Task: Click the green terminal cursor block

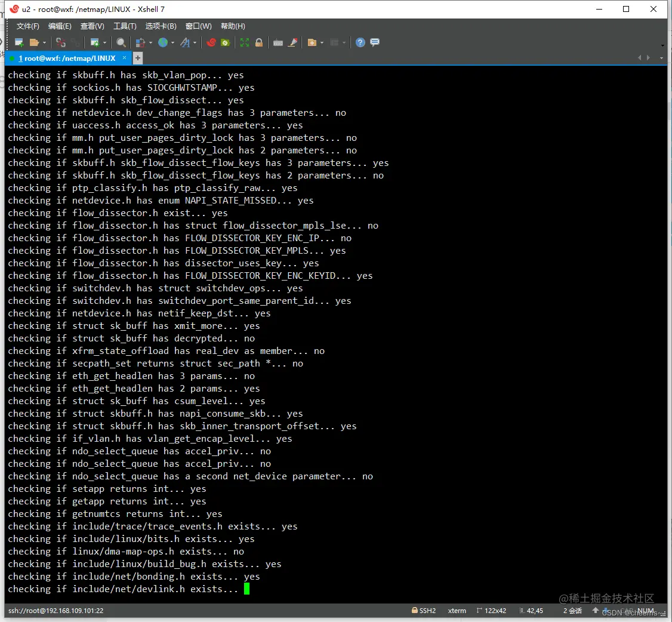Action: coord(247,589)
